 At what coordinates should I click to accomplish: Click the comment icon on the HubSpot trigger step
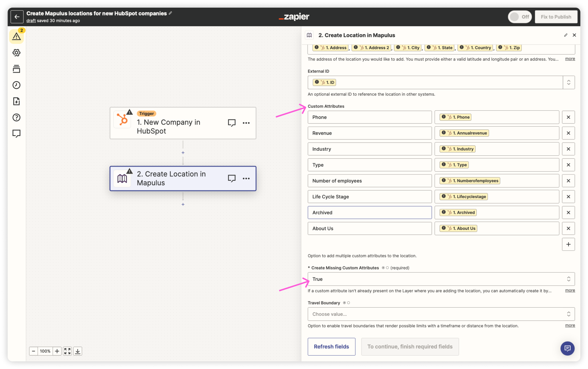coord(231,123)
